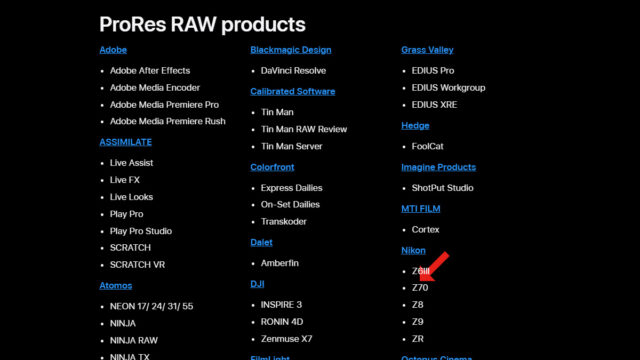Select the Adobe Media Premiere Pro item

(164, 105)
